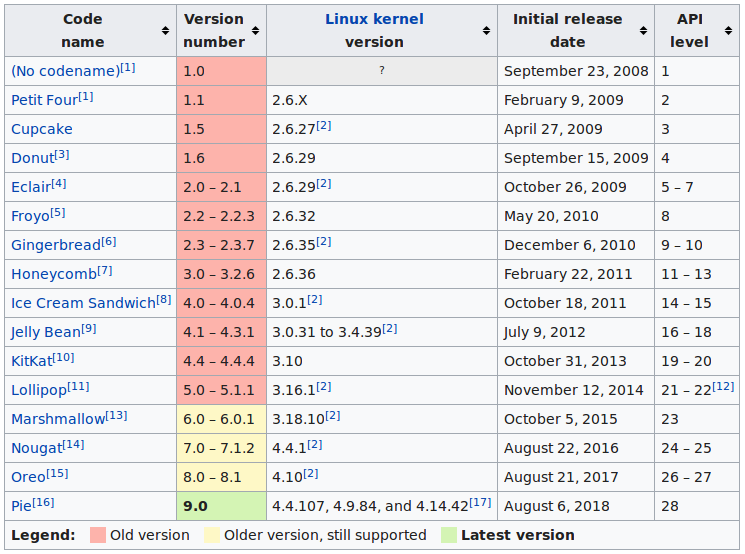The image size is (745, 554).
Task: Click the Older version, still supported swatch
Action: tap(212, 535)
